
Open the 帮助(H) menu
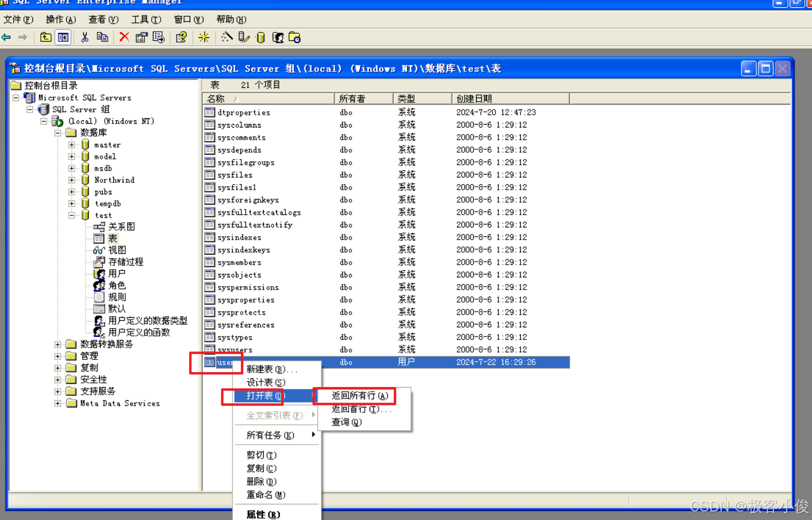point(232,20)
